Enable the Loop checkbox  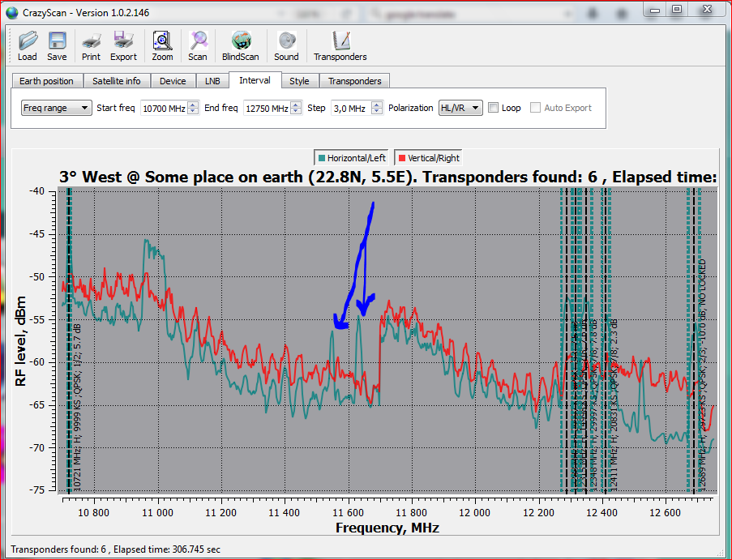(493, 108)
